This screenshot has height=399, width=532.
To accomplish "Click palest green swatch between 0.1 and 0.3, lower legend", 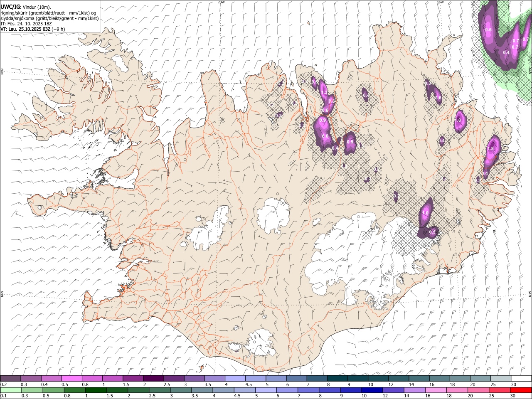I will coord(10,390).
